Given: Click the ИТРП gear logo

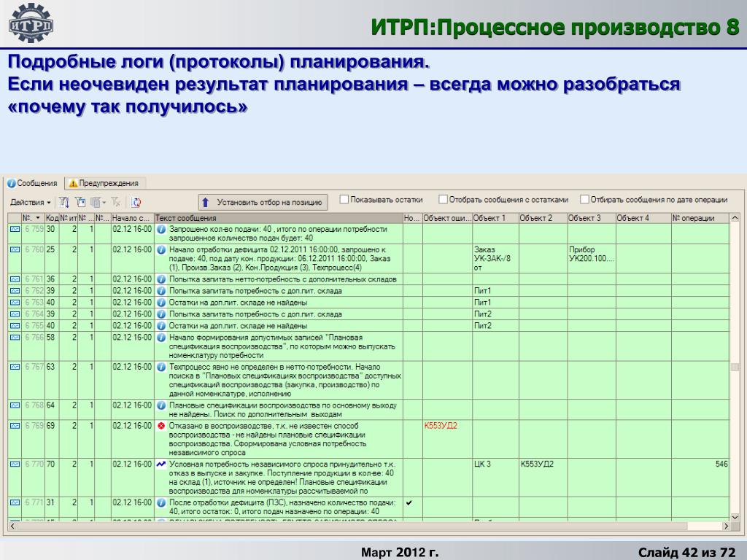Looking at the screenshot, I should coord(31,23).
